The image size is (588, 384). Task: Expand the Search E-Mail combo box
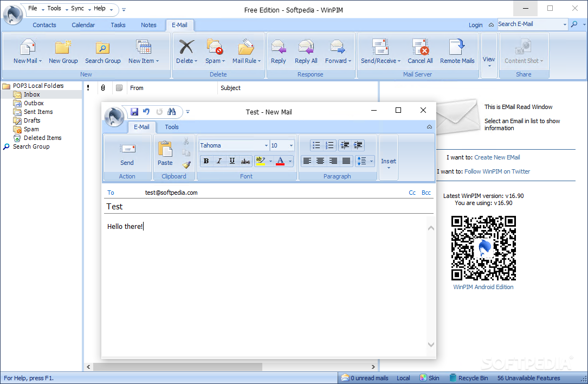click(565, 24)
